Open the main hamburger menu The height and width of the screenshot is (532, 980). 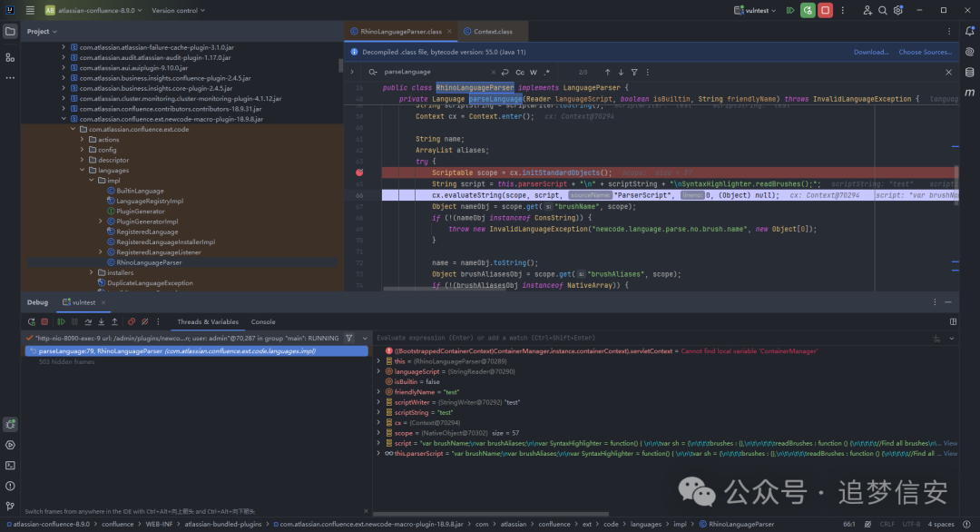30,10
